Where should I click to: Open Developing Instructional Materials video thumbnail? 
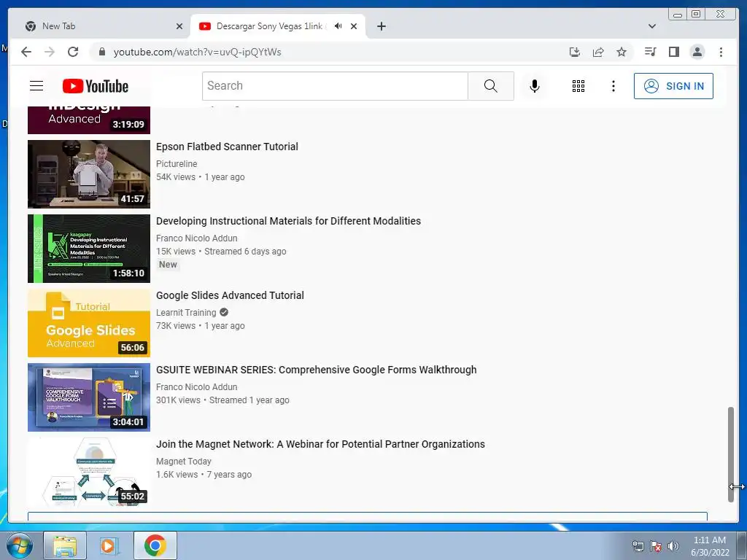(x=88, y=248)
